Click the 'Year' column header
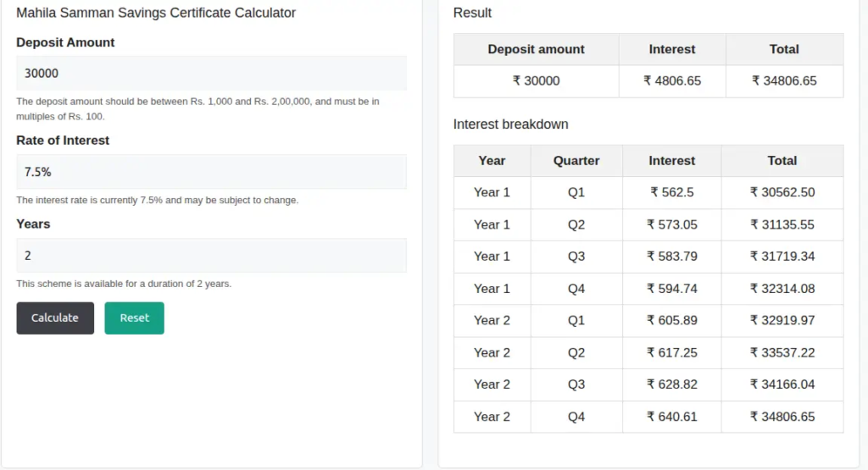The width and height of the screenshot is (868, 470). pyautogui.click(x=492, y=161)
